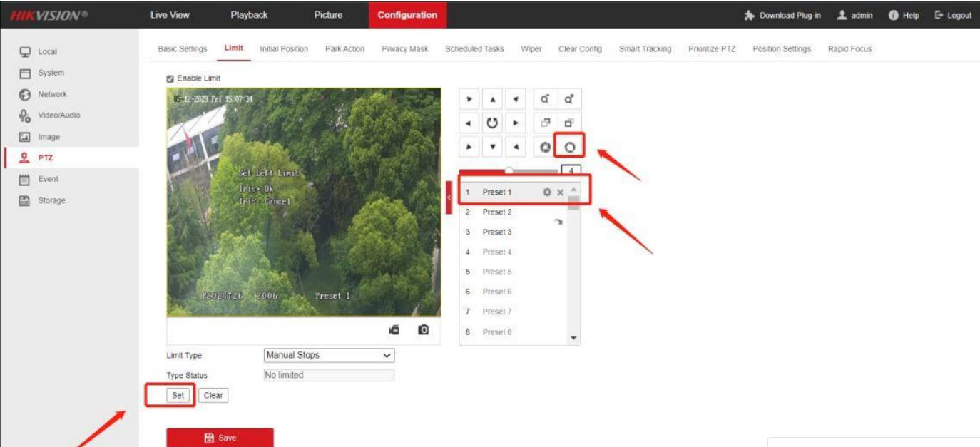Click the zoom in magnifier icon
This screenshot has height=447, width=980.
click(x=568, y=99)
